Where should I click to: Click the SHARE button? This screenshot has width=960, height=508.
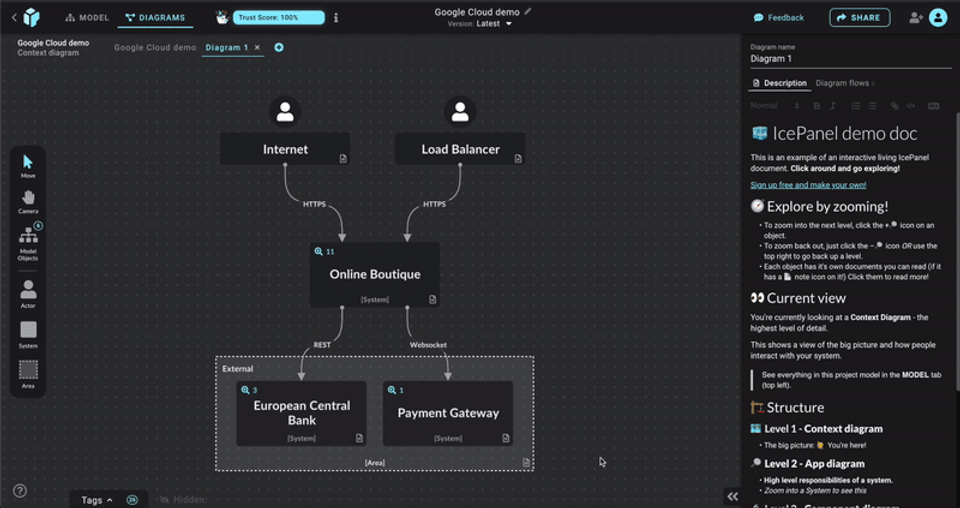coord(859,17)
